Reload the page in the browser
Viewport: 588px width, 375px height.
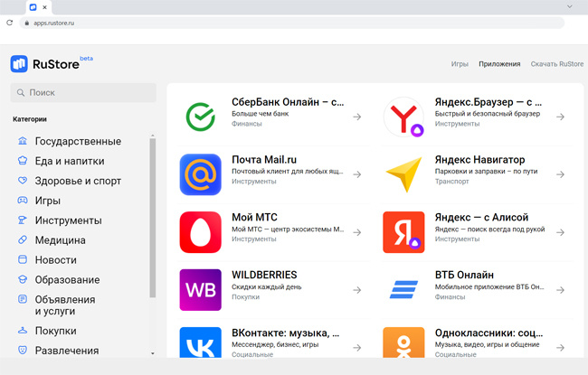click(x=10, y=23)
